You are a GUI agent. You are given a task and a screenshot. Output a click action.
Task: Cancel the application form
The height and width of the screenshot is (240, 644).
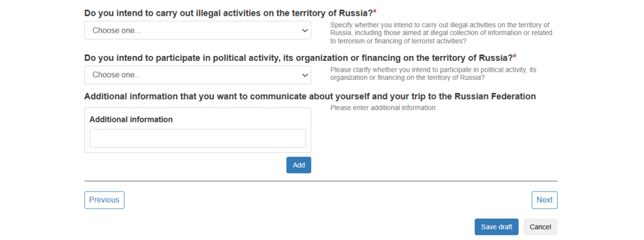pos(540,227)
